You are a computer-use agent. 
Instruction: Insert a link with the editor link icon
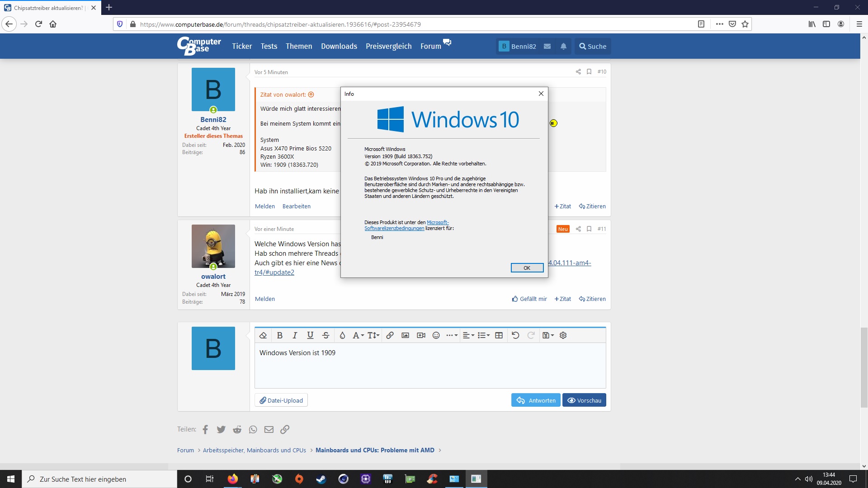(390, 335)
